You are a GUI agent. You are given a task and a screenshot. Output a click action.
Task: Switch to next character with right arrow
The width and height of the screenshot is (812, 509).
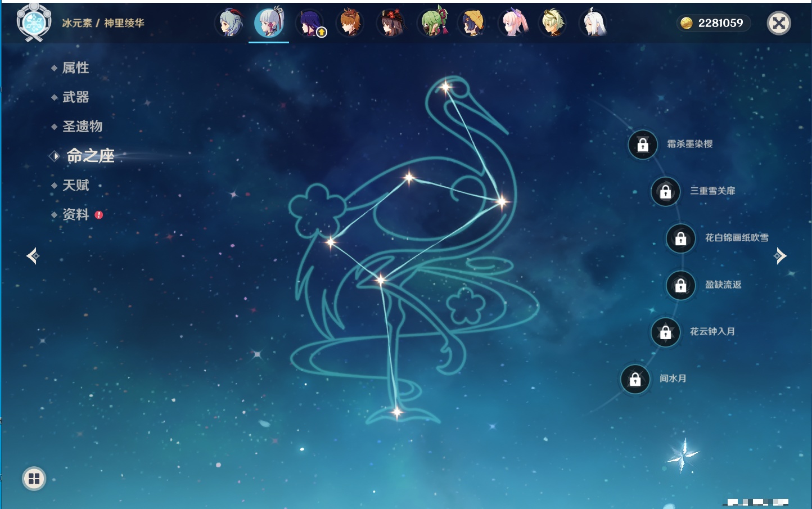[x=780, y=256]
